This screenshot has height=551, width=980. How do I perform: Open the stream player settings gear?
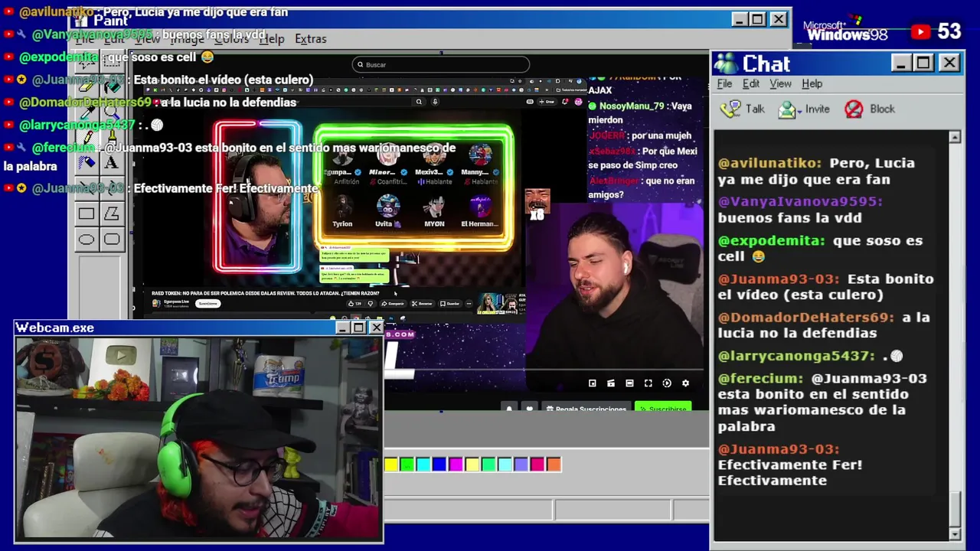[x=685, y=383]
